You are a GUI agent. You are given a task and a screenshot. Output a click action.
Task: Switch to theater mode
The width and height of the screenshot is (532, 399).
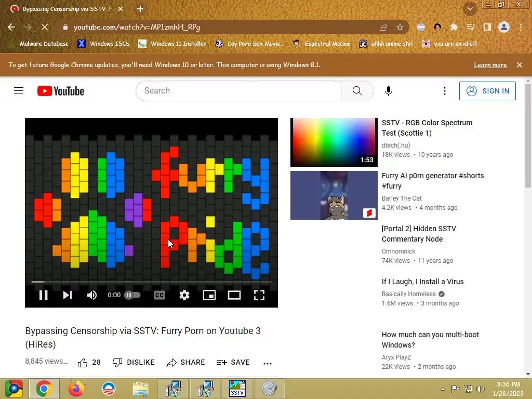click(x=234, y=295)
